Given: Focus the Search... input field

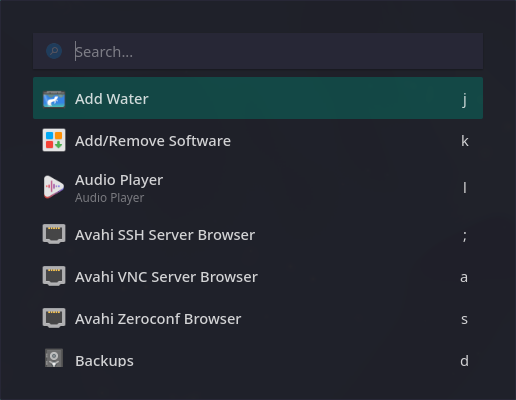Looking at the screenshot, I should click(x=258, y=51).
